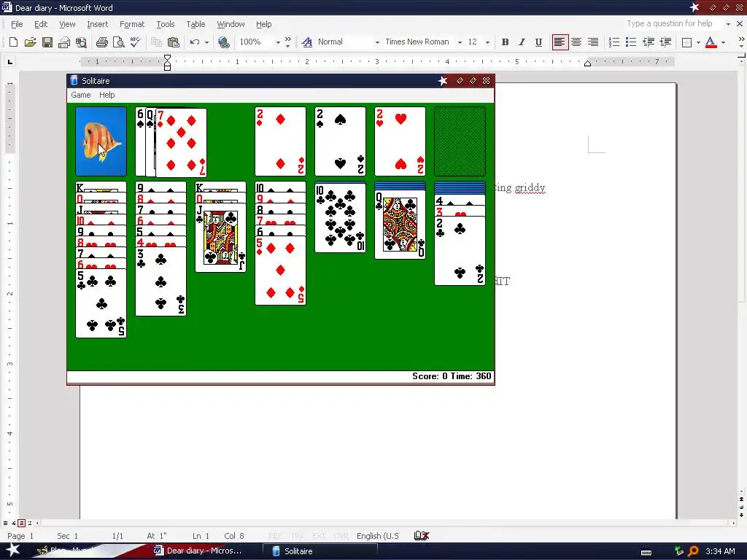Click the Numbering list icon
The height and width of the screenshot is (560, 747).
[x=614, y=42]
